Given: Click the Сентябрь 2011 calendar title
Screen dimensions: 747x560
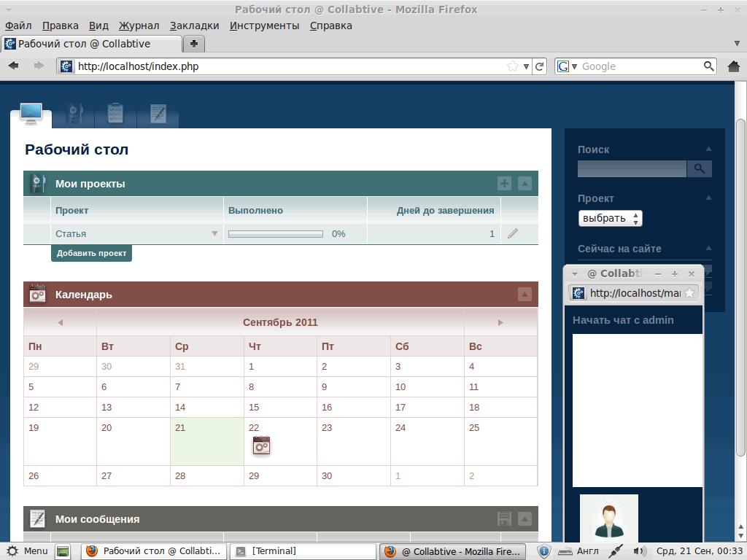Looking at the screenshot, I should tap(280, 322).
